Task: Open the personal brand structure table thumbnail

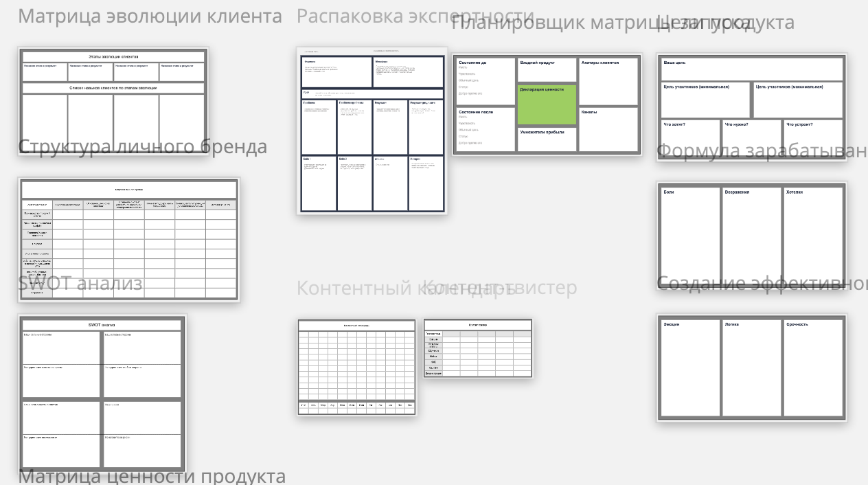Action: (x=128, y=239)
